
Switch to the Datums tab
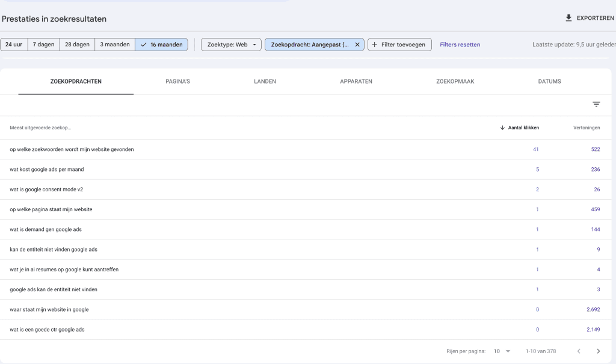point(549,81)
